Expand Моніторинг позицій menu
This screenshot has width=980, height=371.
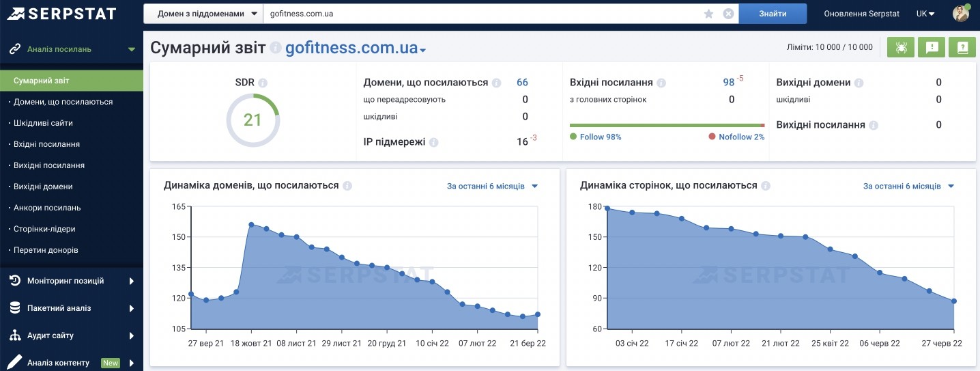[132, 281]
